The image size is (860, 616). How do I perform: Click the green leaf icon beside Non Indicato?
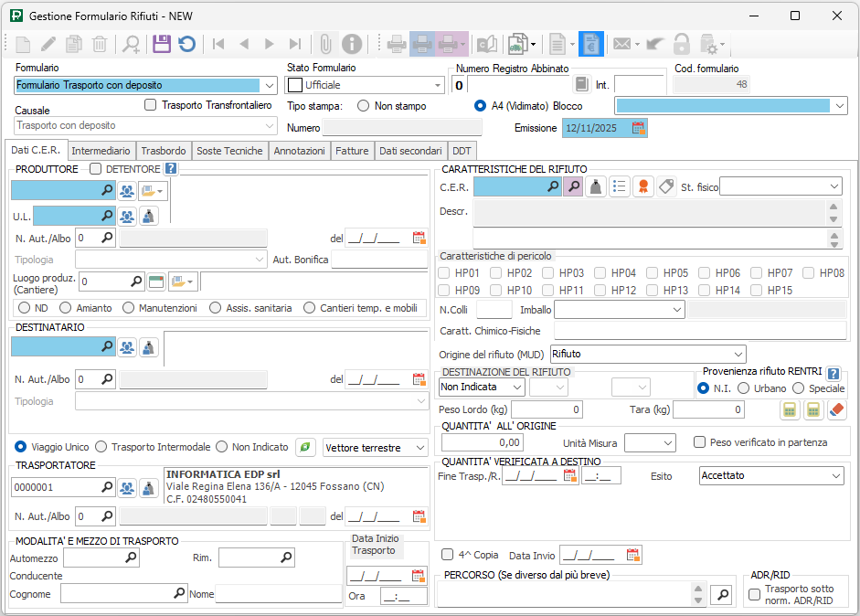(x=306, y=447)
